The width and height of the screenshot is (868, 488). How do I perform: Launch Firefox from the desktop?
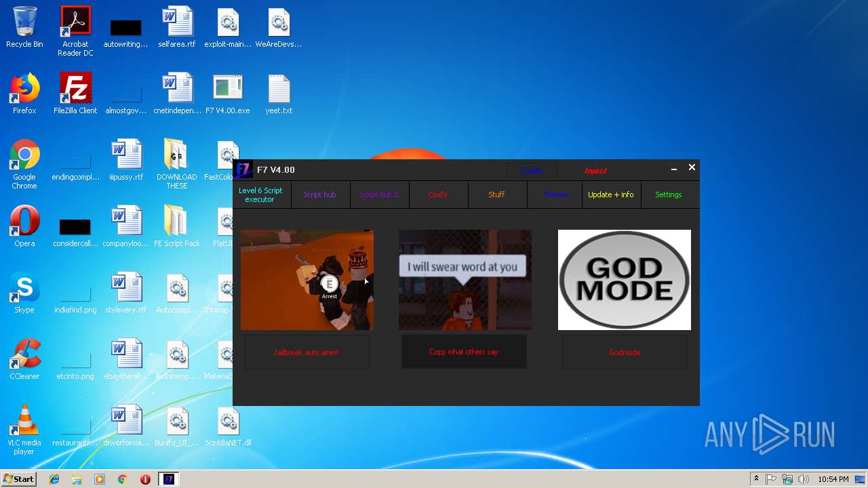tap(24, 94)
